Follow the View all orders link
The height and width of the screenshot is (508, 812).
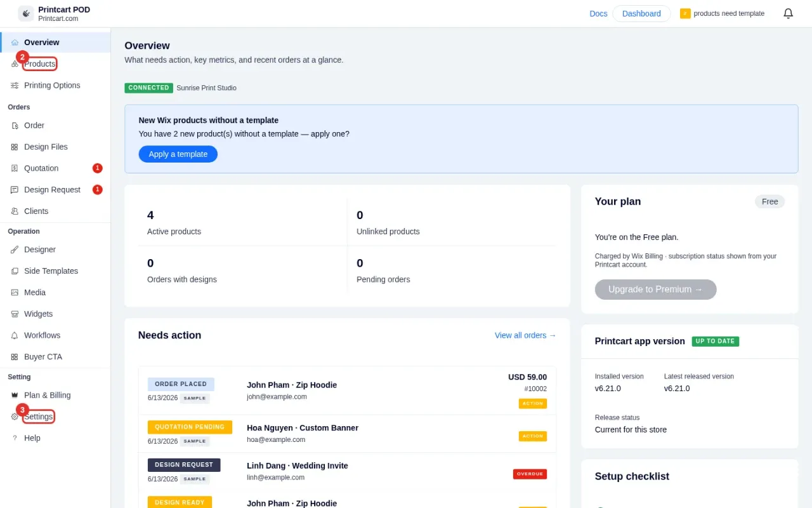point(525,335)
